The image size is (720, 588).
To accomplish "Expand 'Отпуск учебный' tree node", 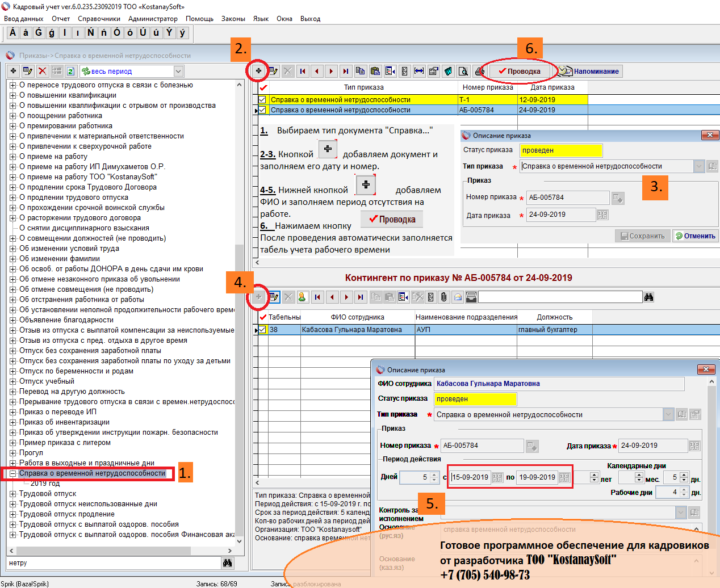I will coord(12,381).
